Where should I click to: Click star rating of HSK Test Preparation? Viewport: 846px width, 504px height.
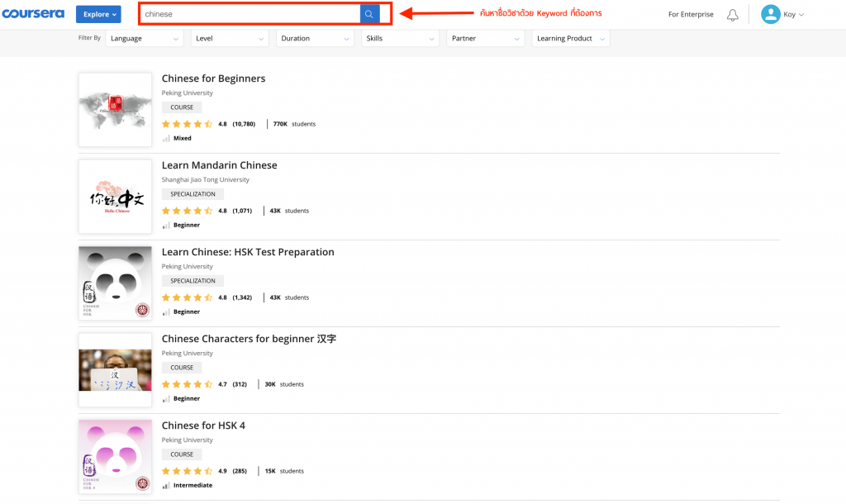click(x=188, y=298)
